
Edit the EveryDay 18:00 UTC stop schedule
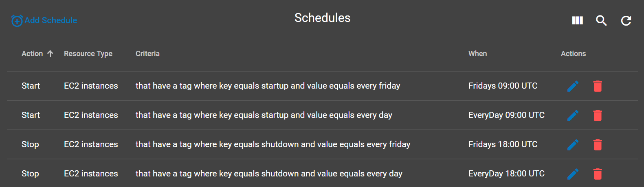coord(573,174)
